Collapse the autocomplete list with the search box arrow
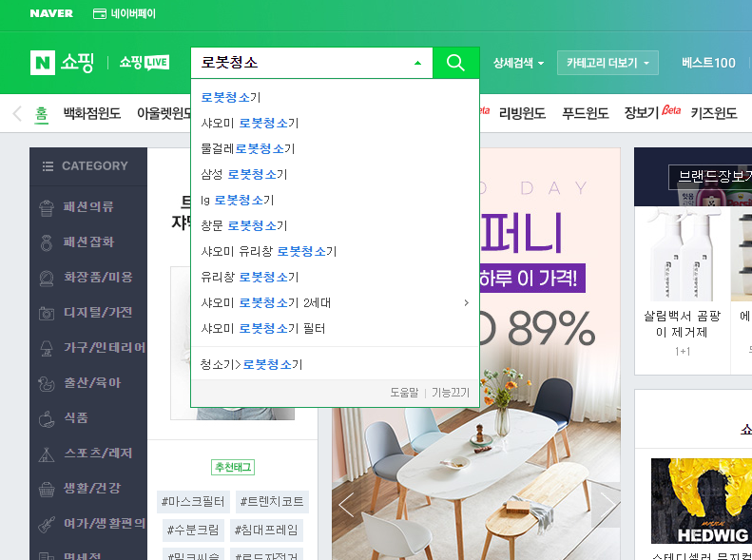This screenshot has height=560, width=752. coord(417,63)
